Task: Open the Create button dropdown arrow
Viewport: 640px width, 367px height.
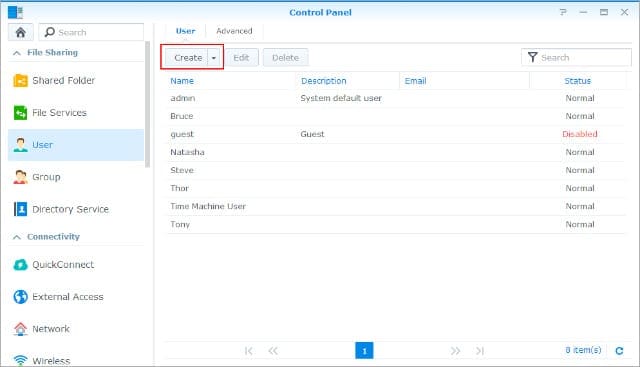Action: [214, 58]
